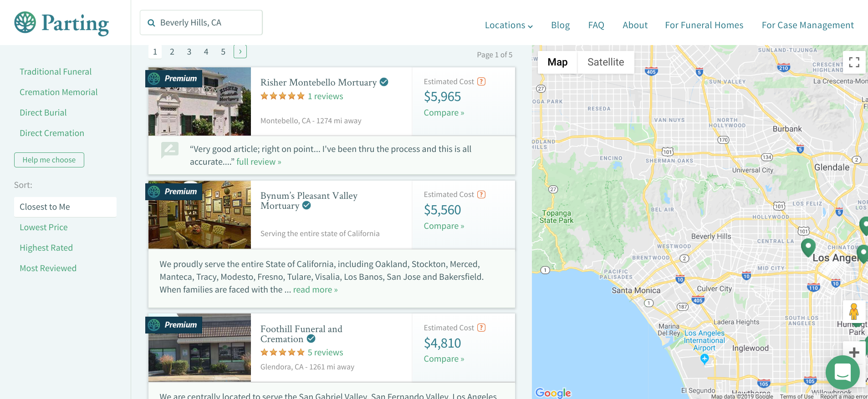Click the green map pin near Central LA
Screen dimensions: 868x399
tap(808, 247)
